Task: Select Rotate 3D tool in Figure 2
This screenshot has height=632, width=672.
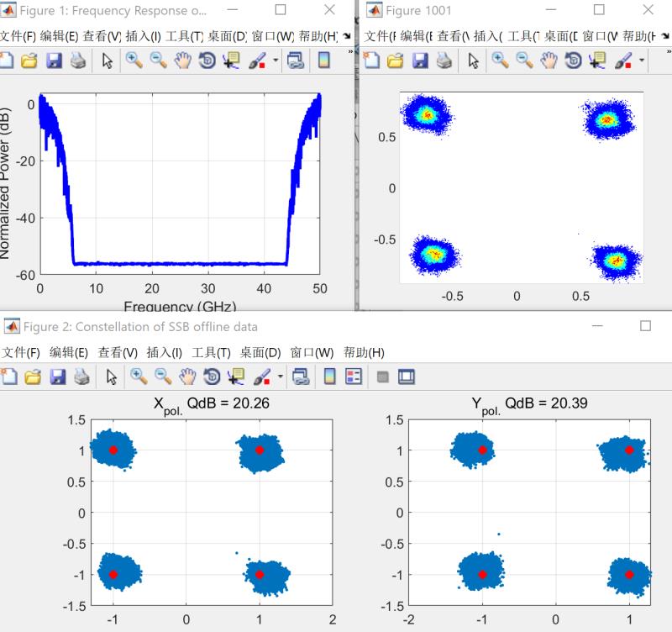Action: tap(212, 377)
